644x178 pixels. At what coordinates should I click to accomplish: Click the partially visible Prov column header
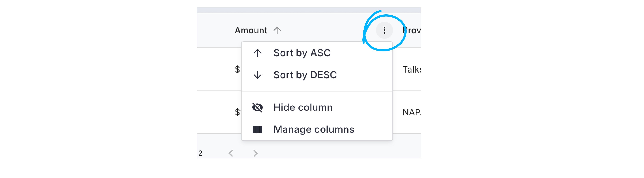pos(412,30)
